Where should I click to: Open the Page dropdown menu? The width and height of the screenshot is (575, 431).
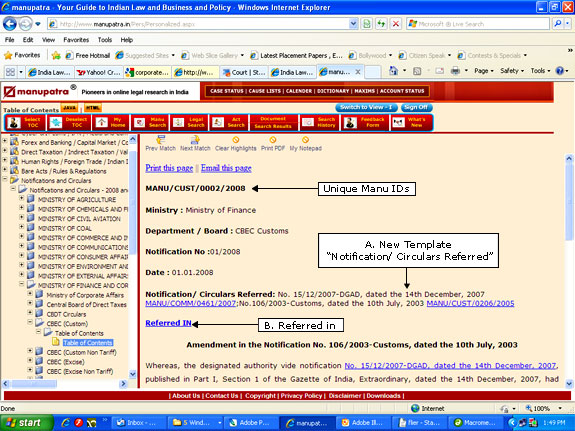click(x=484, y=71)
